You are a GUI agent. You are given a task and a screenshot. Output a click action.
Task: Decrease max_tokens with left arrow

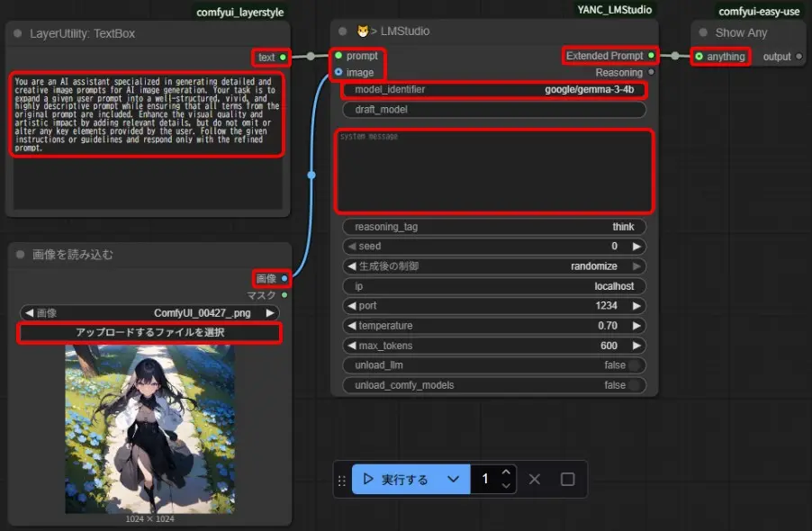point(352,346)
